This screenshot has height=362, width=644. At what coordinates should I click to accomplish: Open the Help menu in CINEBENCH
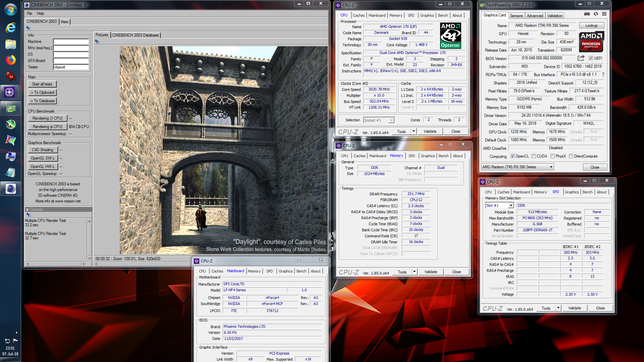[x=41, y=13]
